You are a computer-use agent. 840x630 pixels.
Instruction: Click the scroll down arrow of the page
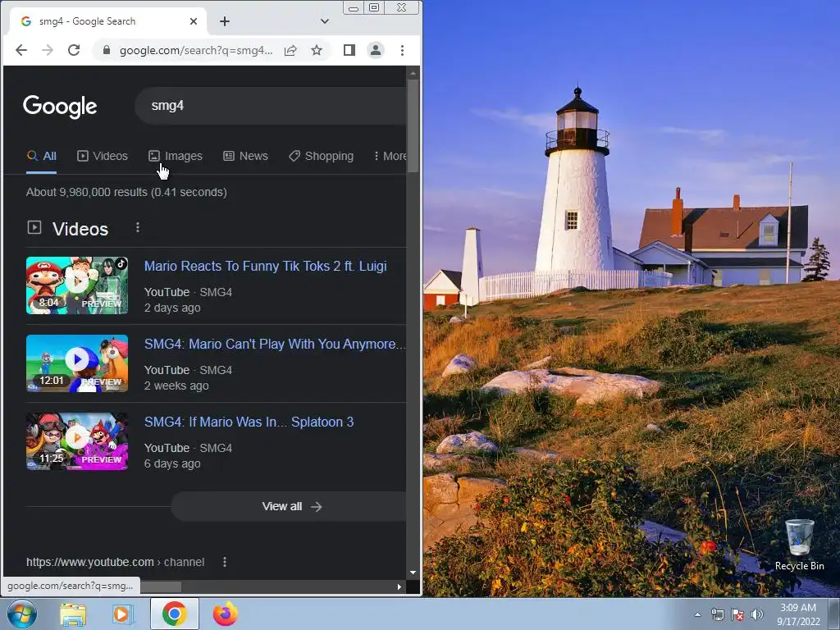(413, 573)
